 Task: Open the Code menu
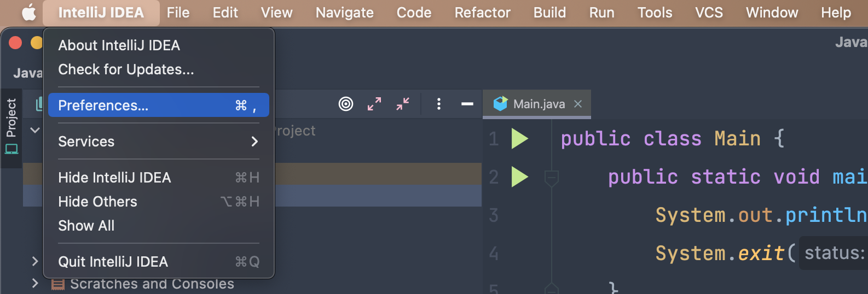[414, 13]
